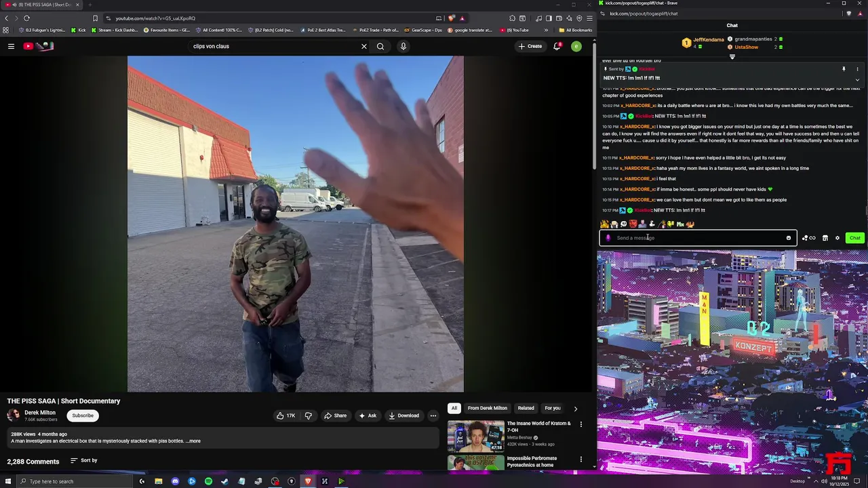
Task: Open the Brave browser main menu
Action: (590, 18)
